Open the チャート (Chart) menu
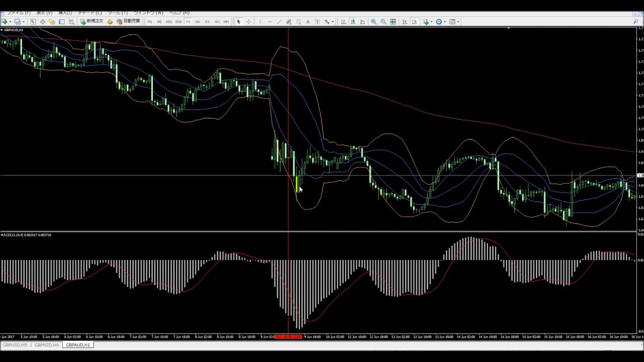 tap(90, 13)
